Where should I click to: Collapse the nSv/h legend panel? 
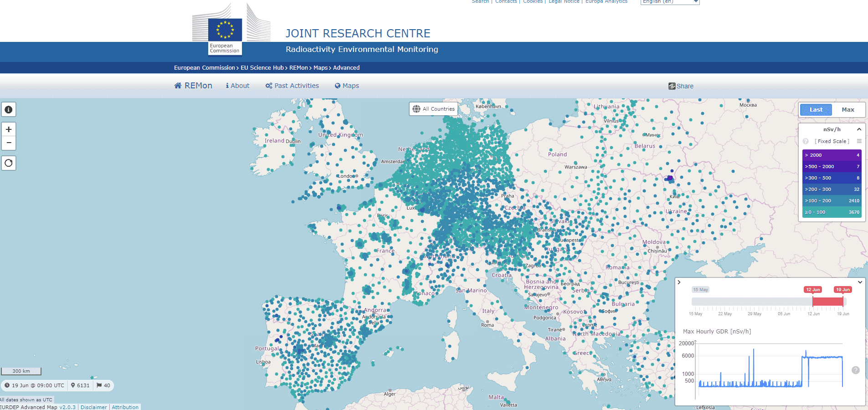tap(859, 129)
